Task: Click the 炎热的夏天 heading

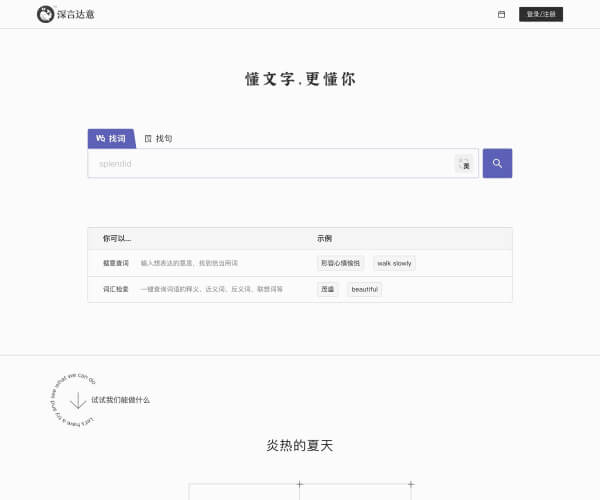Action: (299, 445)
